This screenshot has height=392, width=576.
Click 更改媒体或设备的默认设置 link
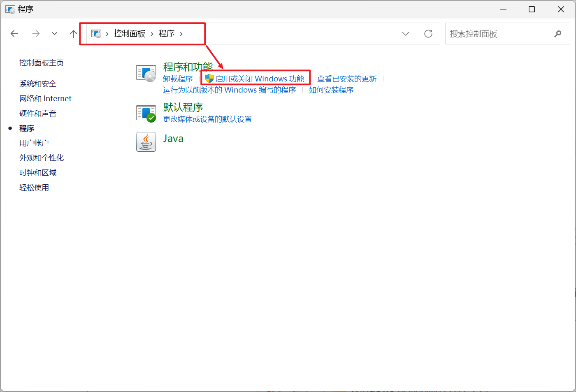coord(207,119)
